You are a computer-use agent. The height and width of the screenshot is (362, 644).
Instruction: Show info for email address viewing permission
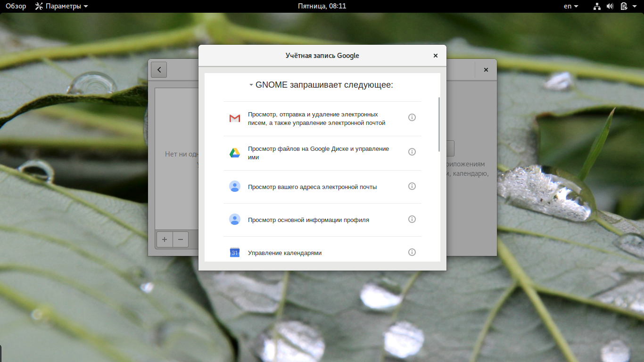pos(412,186)
